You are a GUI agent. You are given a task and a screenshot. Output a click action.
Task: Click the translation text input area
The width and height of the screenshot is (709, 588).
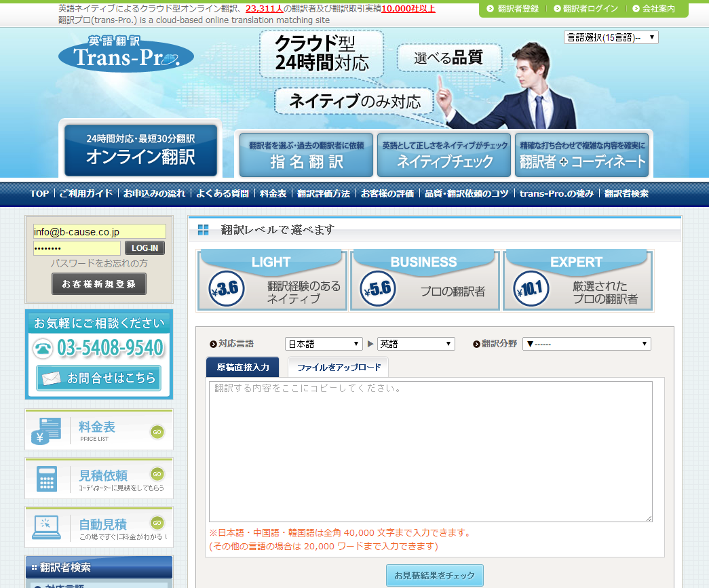(430, 452)
